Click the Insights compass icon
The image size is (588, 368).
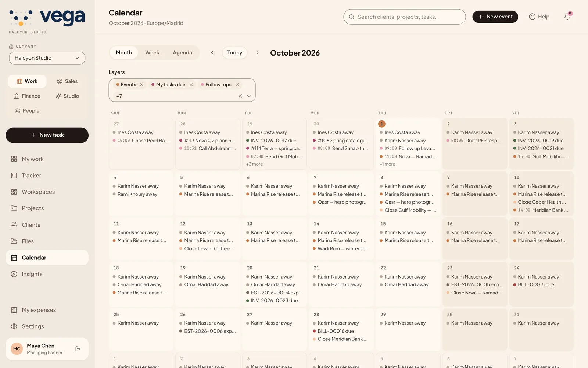tap(14, 274)
